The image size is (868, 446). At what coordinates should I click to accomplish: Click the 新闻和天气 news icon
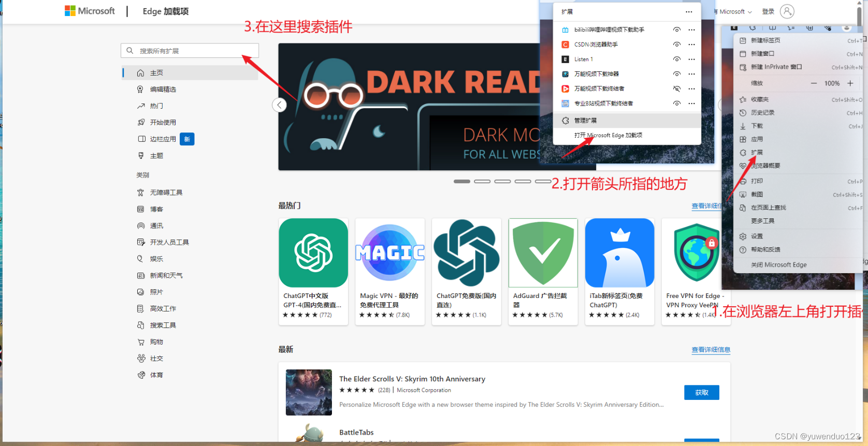pos(140,275)
